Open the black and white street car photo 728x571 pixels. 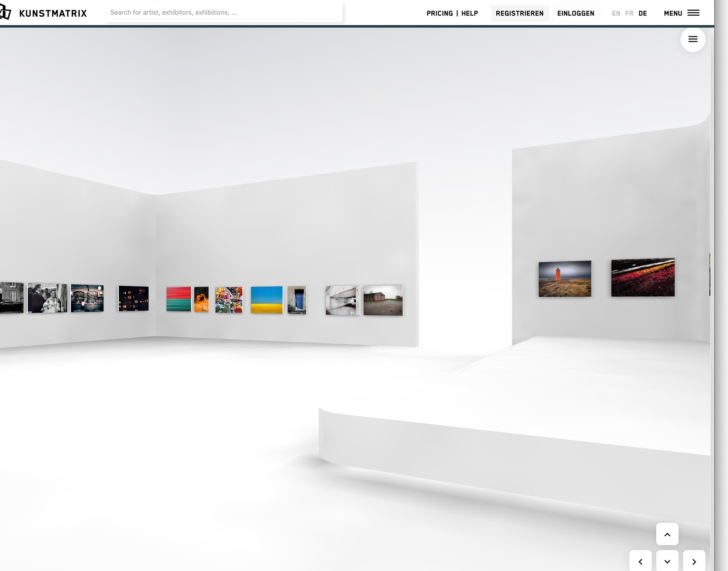click(12, 298)
